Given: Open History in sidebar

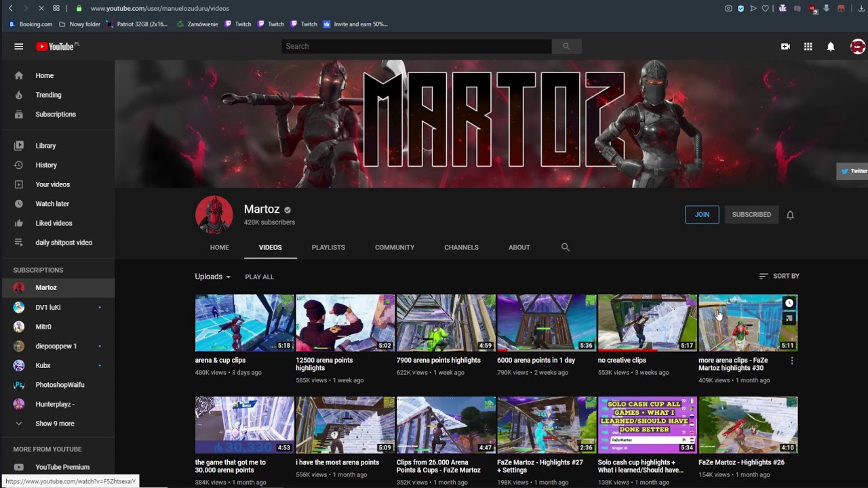Looking at the screenshot, I should [x=58, y=165].
